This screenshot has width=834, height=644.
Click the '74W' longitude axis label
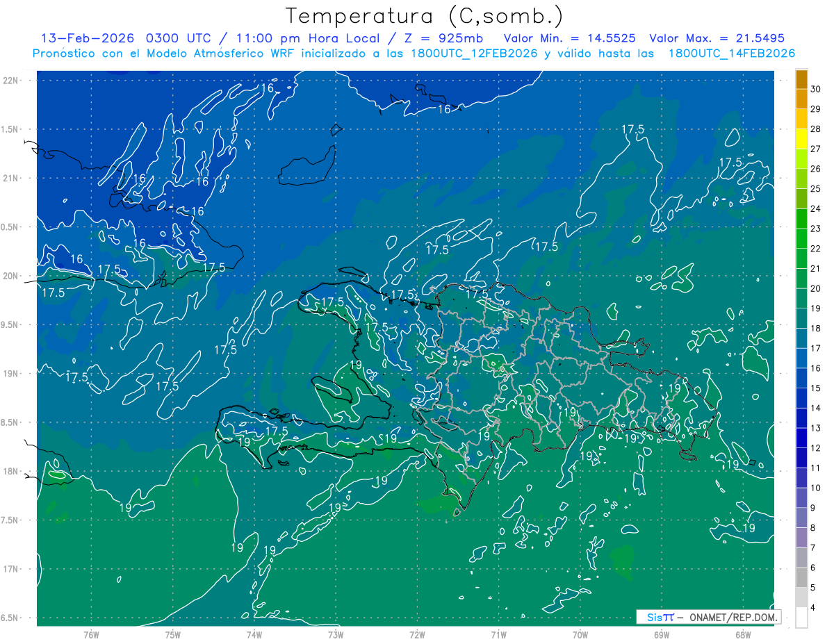[x=254, y=635]
